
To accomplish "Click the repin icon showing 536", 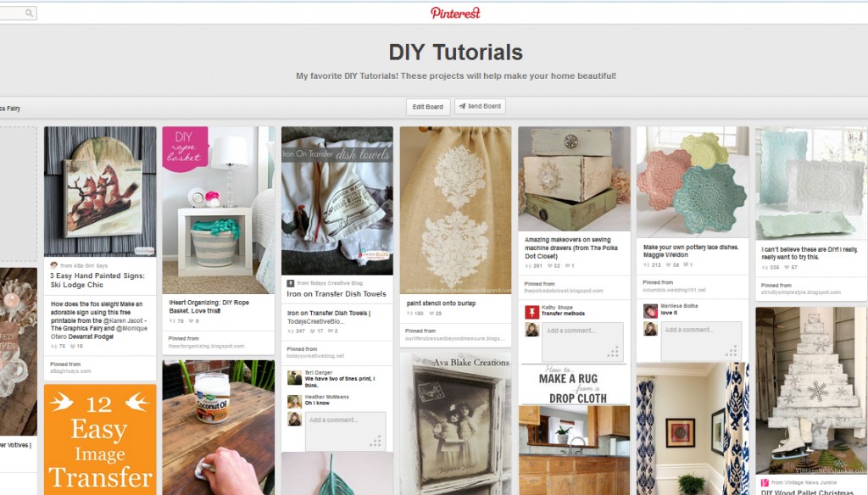I will [x=765, y=267].
